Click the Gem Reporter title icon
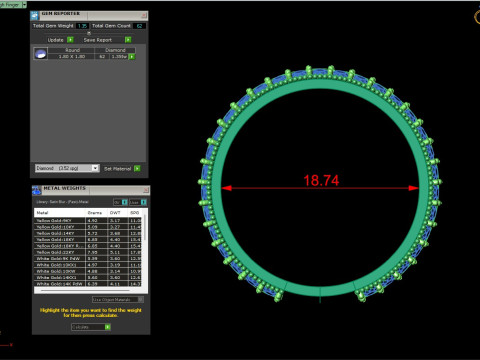Image resolution: width=480 pixels, height=360 pixels. coord(35,15)
